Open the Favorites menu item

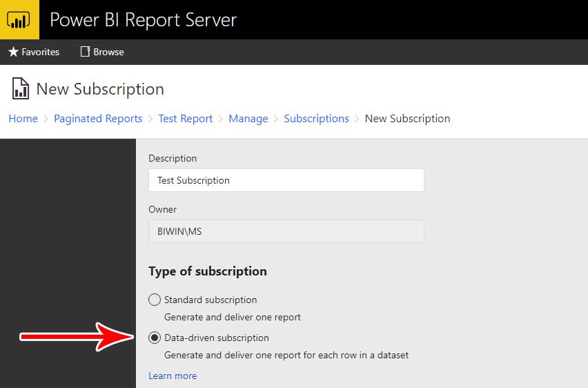point(40,52)
